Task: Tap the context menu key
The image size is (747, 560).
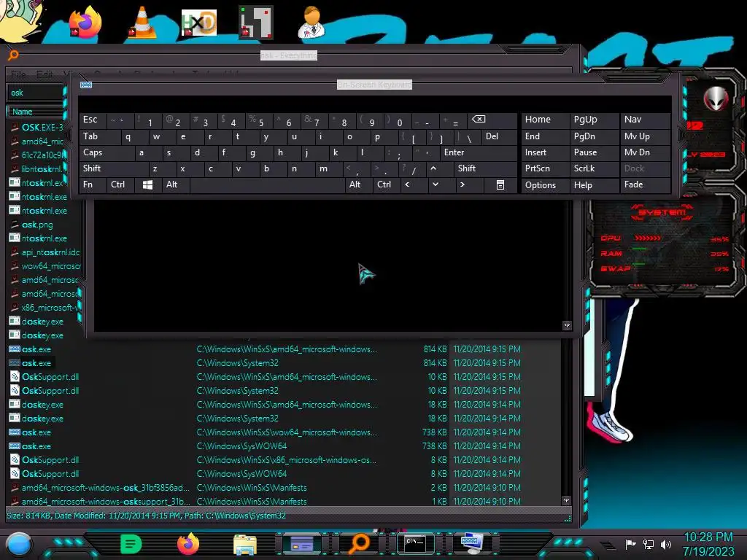Action: 500,184
